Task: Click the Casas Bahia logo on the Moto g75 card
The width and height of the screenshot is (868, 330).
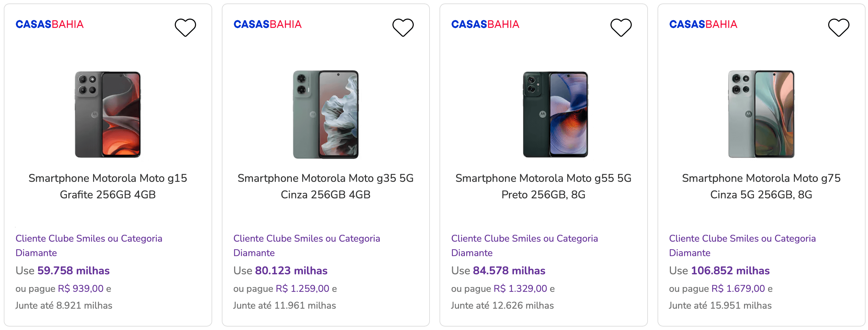Action: [703, 24]
